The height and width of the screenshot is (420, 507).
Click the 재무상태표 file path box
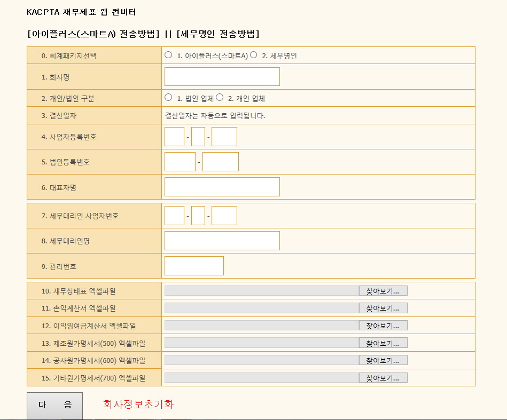click(262, 291)
